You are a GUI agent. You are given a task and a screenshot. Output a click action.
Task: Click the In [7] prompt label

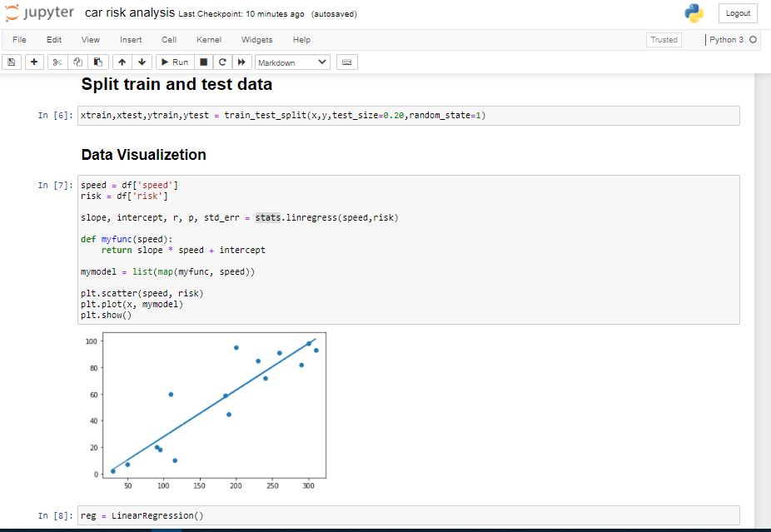pos(55,186)
